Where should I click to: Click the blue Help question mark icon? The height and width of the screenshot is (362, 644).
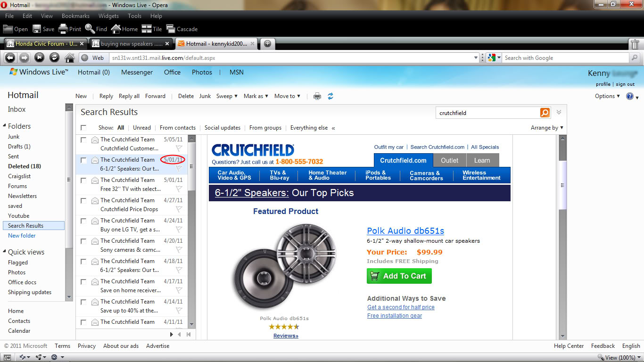click(630, 96)
